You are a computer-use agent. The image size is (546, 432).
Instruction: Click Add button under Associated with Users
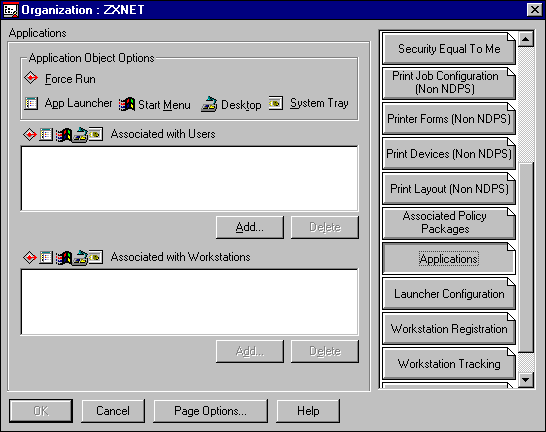[250, 227]
